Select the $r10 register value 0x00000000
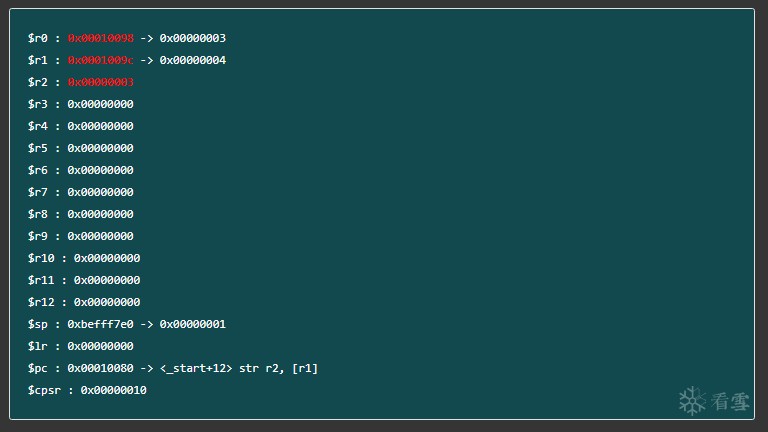The width and height of the screenshot is (768, 432). click(107, 258)
